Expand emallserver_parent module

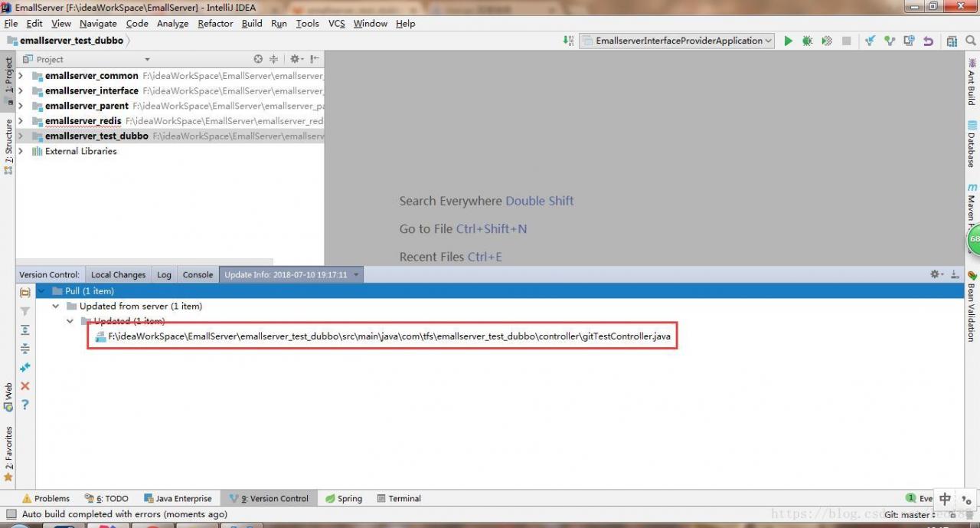coord(21,106)
